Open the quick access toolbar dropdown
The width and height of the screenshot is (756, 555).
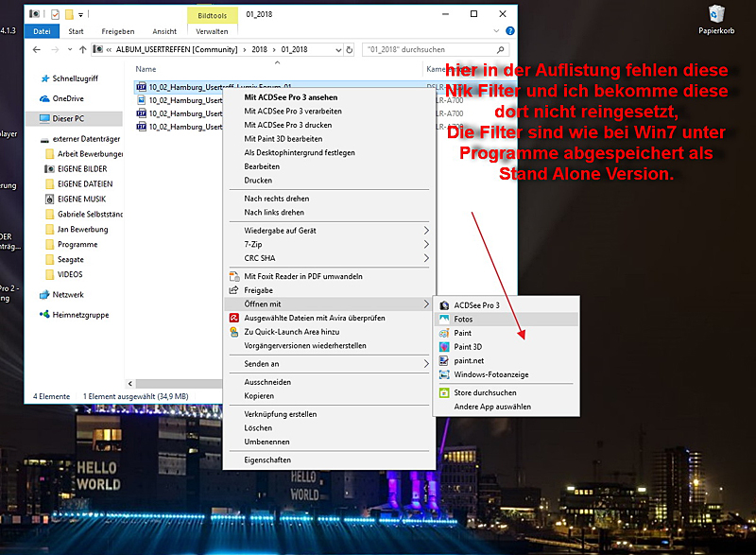tap(81, 14)
